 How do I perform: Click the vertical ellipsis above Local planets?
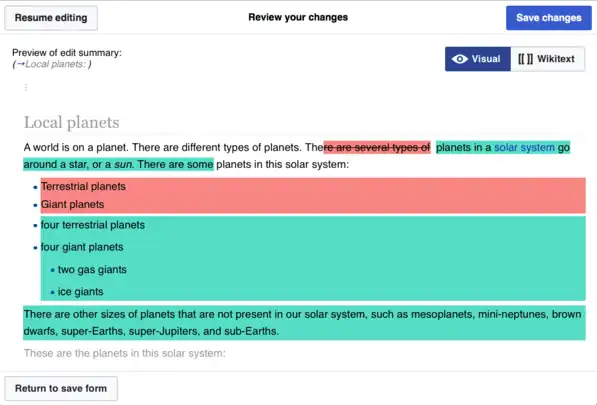26,88
